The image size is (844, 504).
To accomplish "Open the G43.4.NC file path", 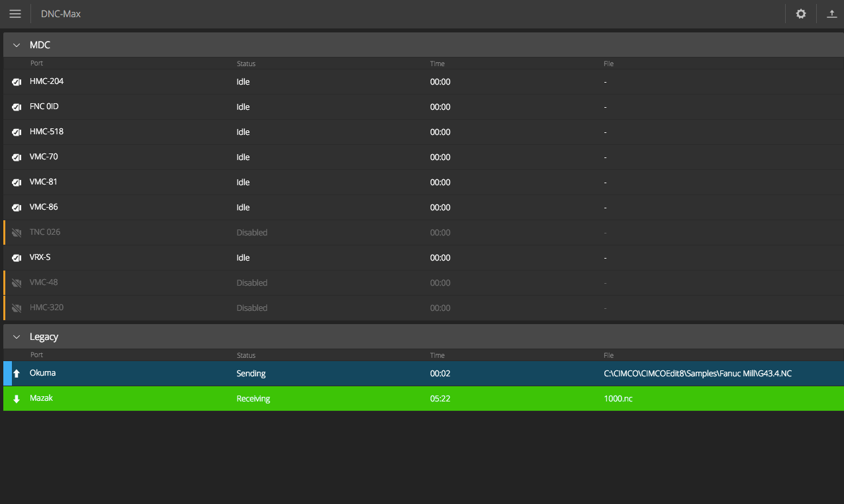I will click(698, 374).
